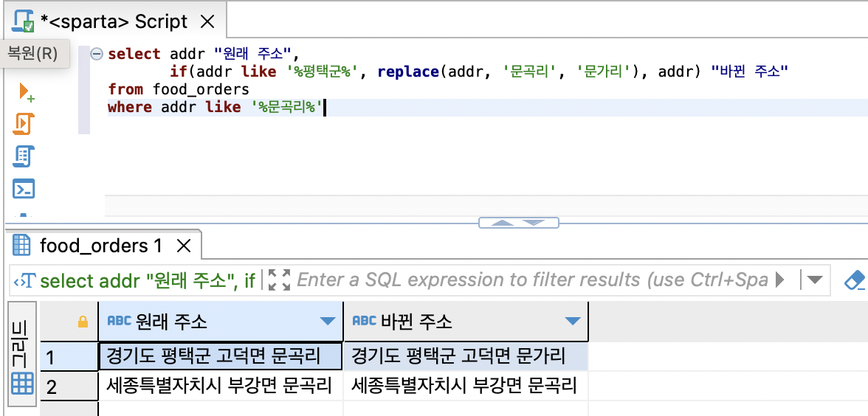
Task: Switch to the 그리드 grid view
Action: pyautogui.click(x=24, y=355)
